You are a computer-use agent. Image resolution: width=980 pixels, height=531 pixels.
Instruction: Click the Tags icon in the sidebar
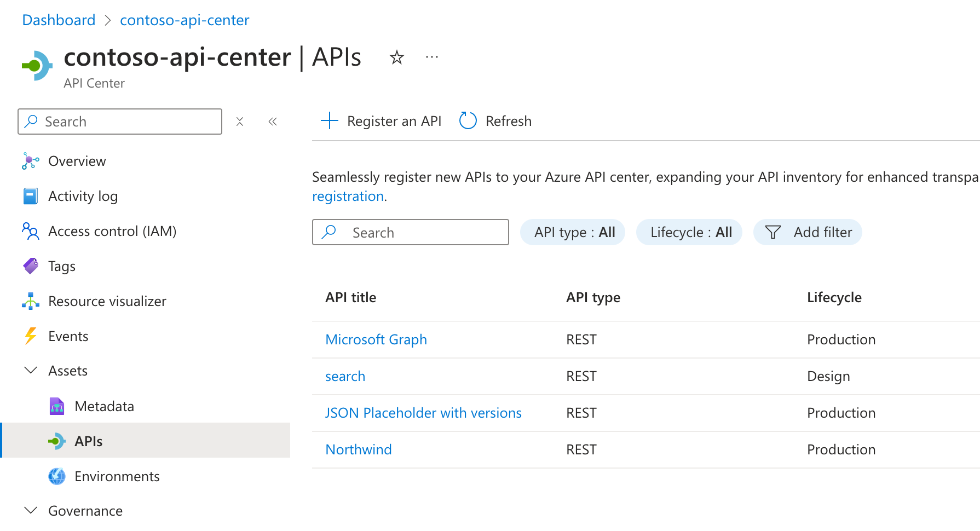click(x=30, y=266)
